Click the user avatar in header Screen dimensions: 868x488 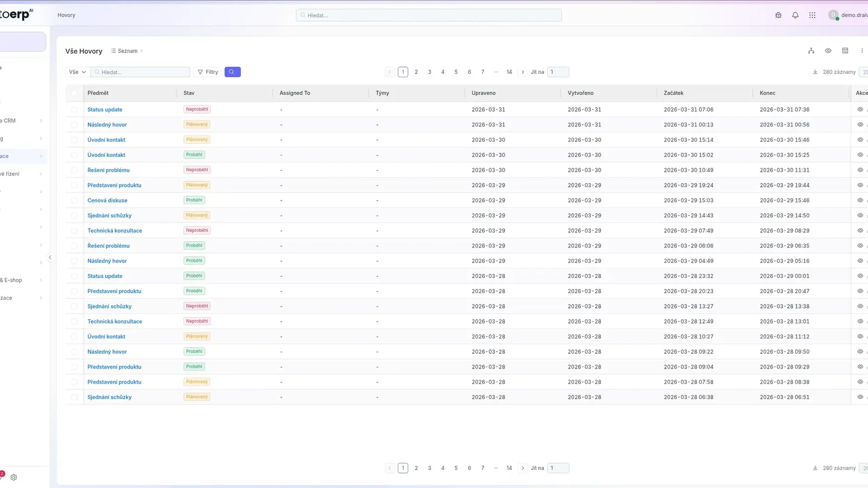[x=833, y=15]
